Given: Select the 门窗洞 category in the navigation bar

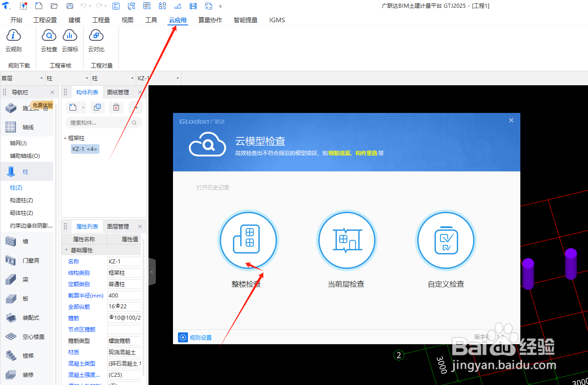Looking at the screenshot, I should (x=26, y=260).
